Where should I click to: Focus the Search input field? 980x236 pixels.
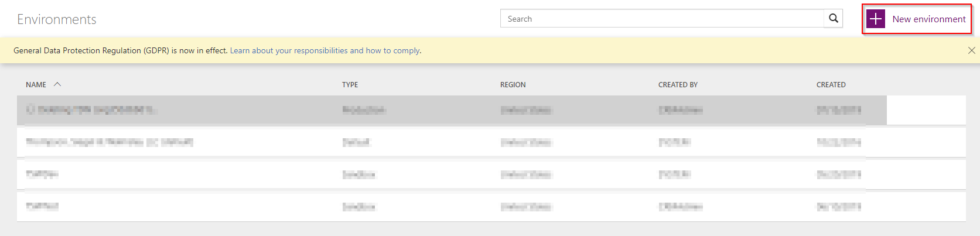coord(662,19)
